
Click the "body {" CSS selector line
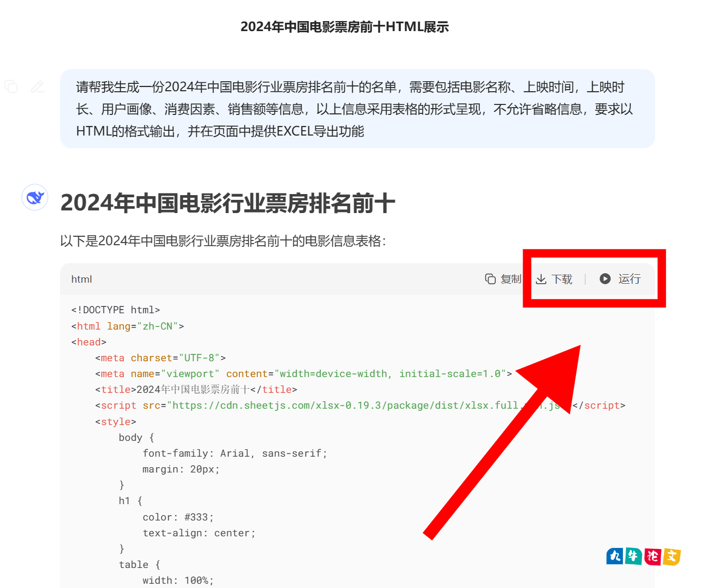tap(137, 438)
